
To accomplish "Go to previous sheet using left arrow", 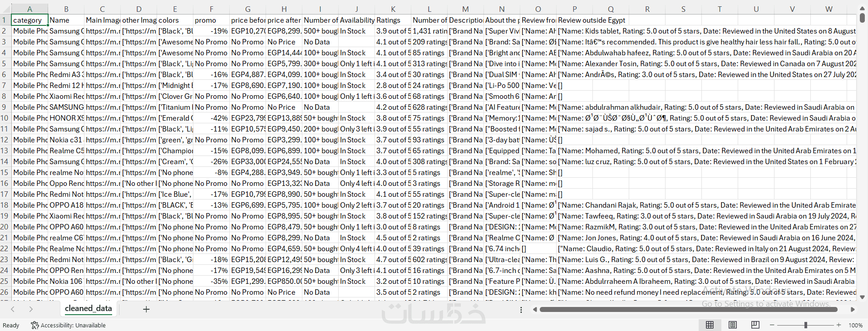I will coord(13,309).
